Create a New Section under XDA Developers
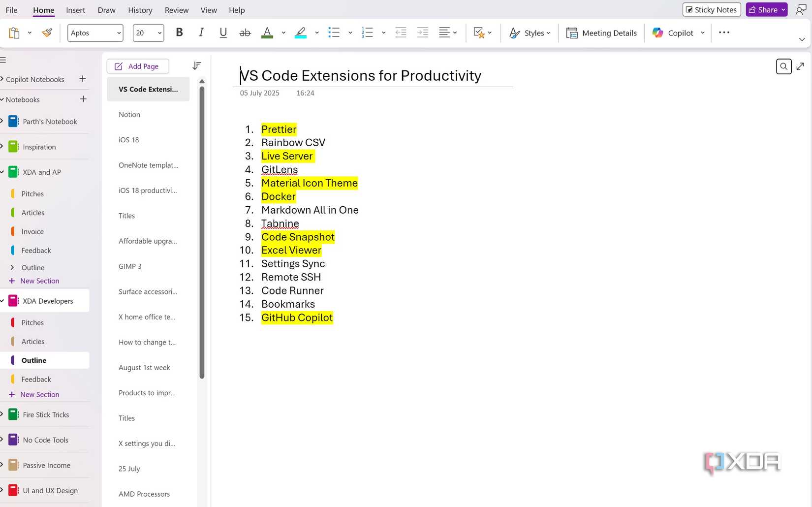 (40, 394)
